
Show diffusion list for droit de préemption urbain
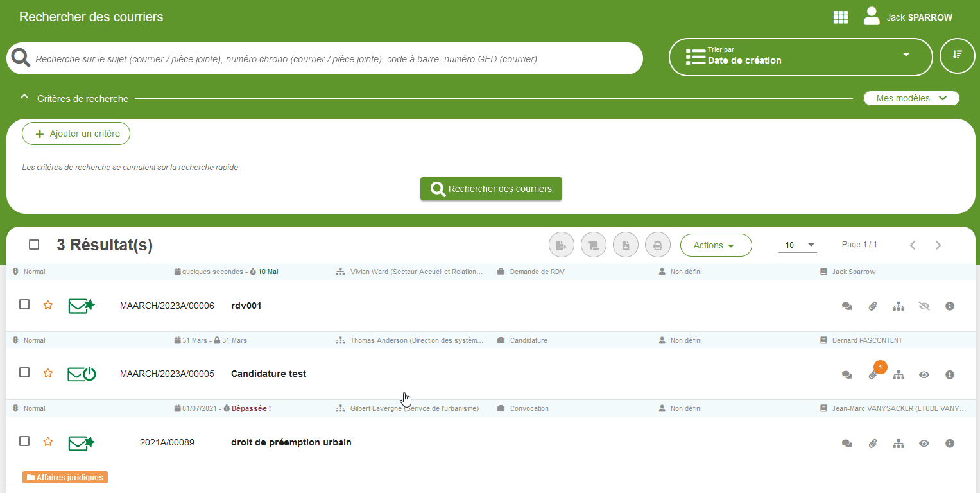pos(898,443)
